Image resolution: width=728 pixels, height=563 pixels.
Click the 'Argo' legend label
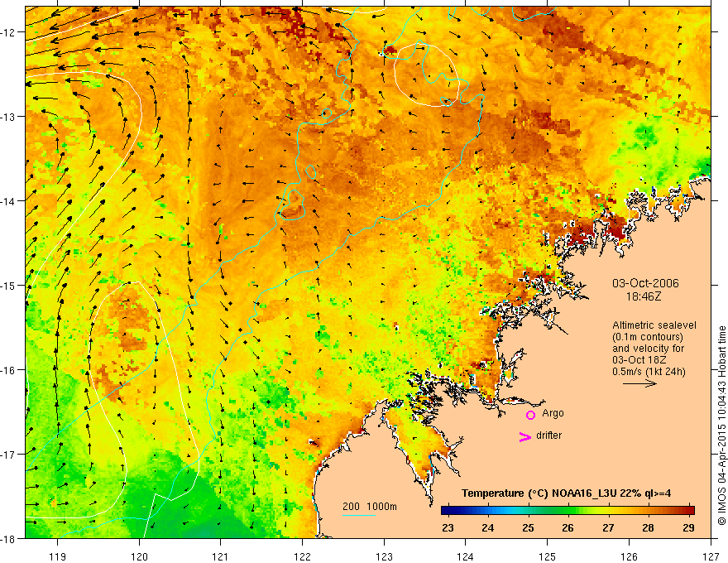(x=553, y=413)
